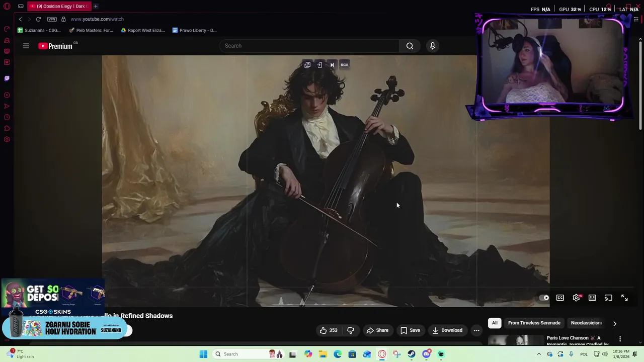Toggle closed captions CC in player
644x362 pixels.
click(x=560, y=298)
